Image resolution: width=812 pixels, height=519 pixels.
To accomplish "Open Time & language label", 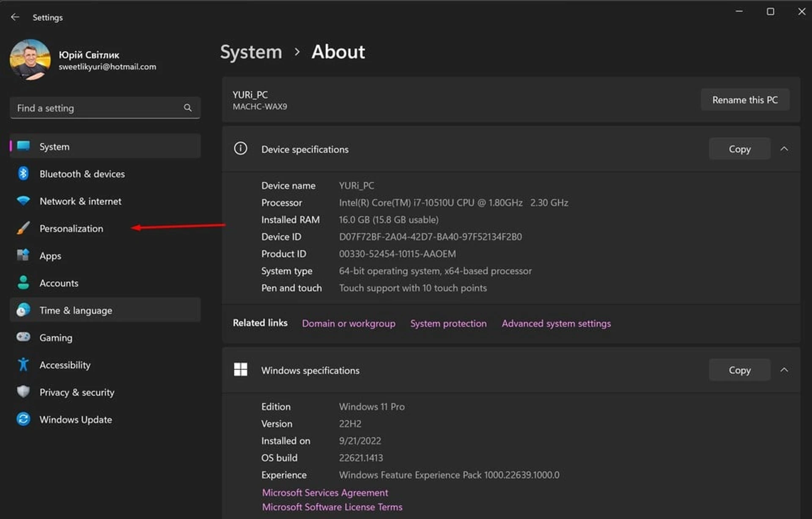I will click(76, 310).
